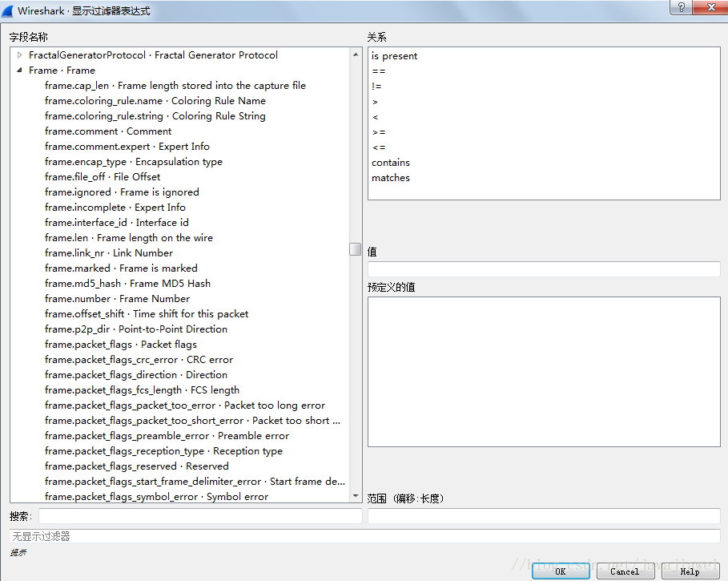
Task: Click the range offset:length input field
Action: [544, 515]
